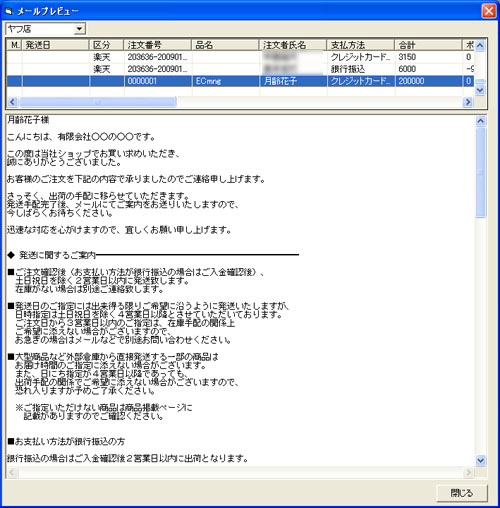Viewport: 500px width, 508px height.
Task: Click order list scroll right arrow
Action: (x=468, y=102)
